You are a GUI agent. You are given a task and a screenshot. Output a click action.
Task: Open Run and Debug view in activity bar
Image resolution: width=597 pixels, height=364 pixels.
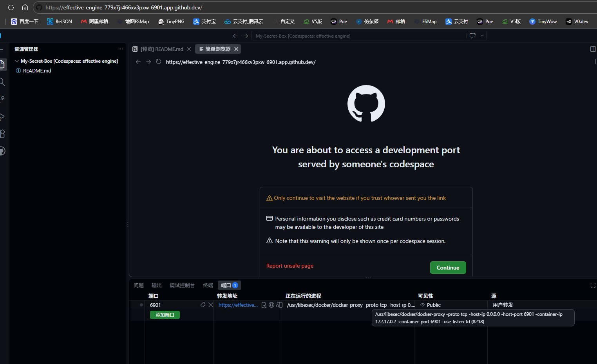2,116
